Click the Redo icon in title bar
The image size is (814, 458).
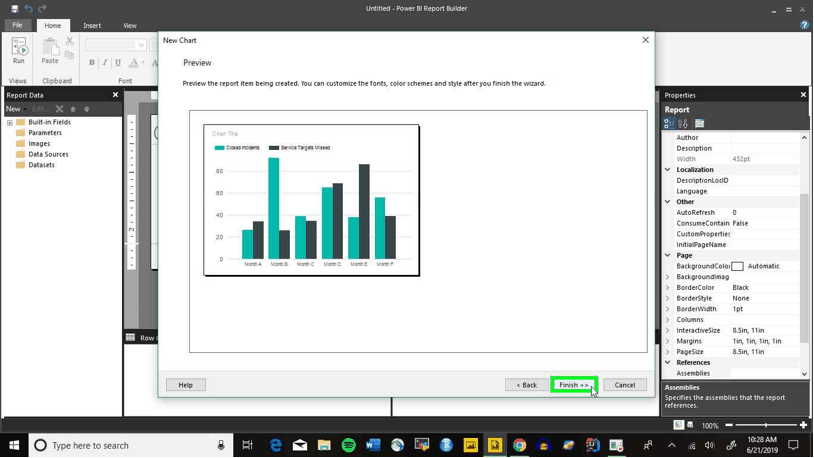[x=42, y=8]
